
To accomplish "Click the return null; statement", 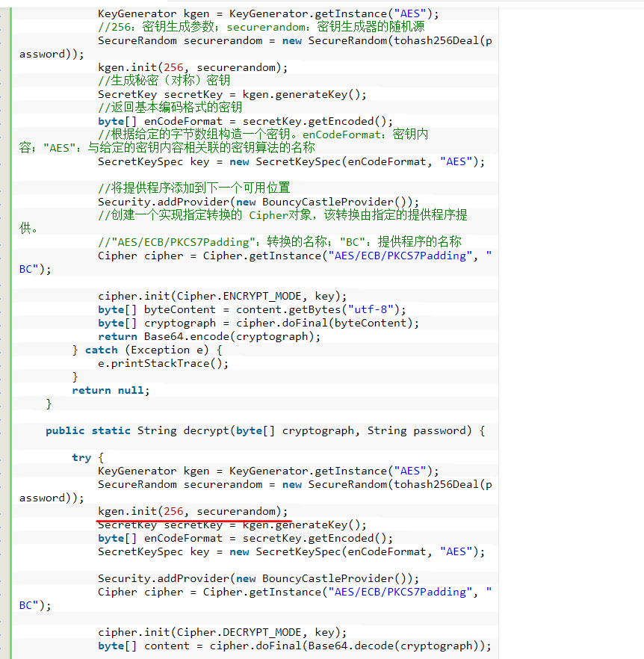I will click(x=111, y=391).
